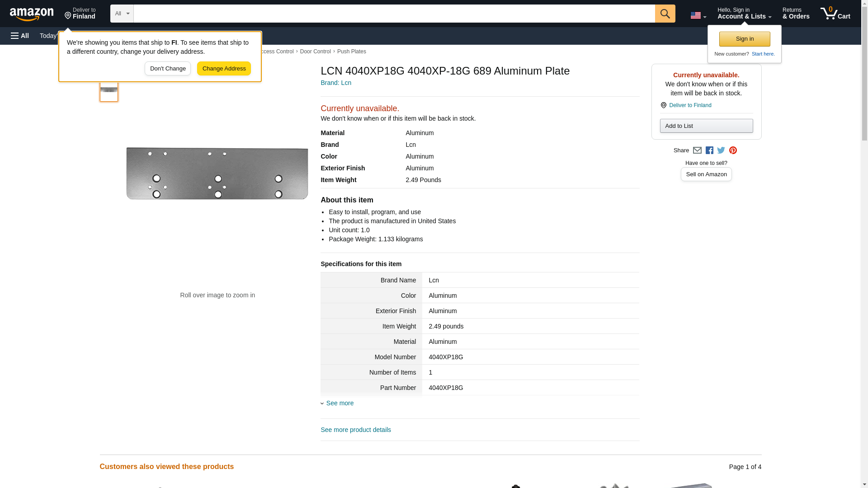
Task: Select the product image thumbnail
Action: point(109,90)
